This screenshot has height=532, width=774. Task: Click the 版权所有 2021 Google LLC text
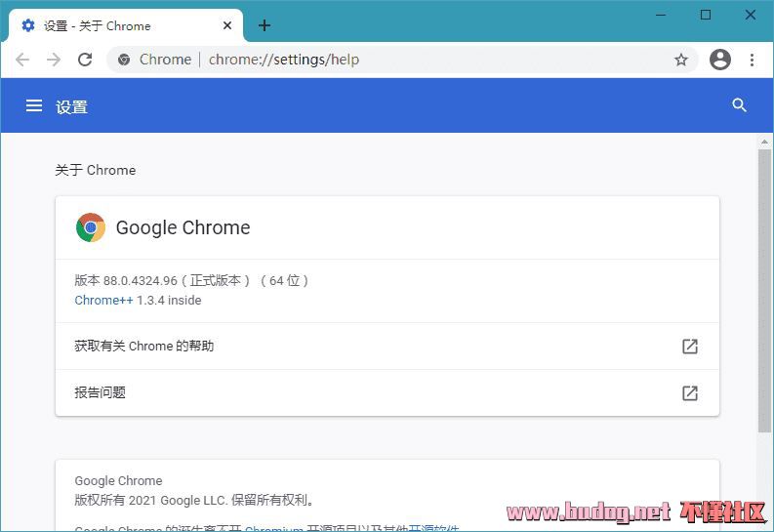pos(194,500)
